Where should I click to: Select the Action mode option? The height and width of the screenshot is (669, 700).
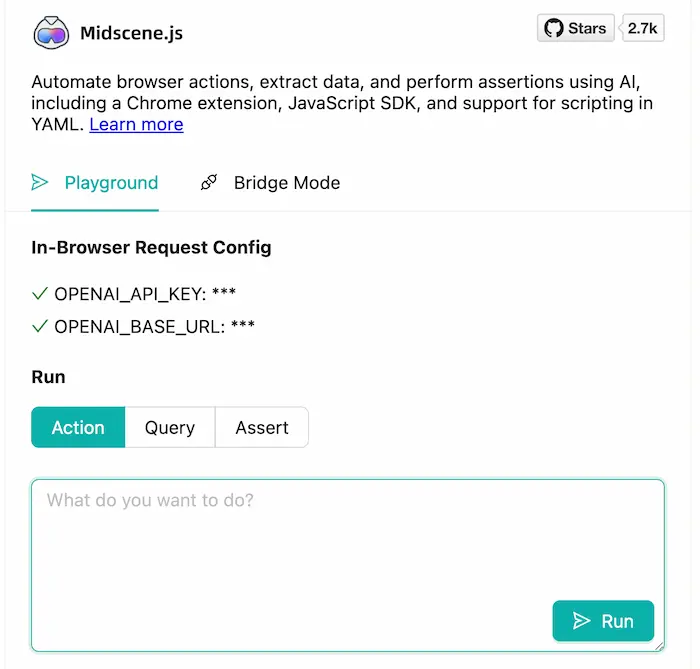[78, 427]
